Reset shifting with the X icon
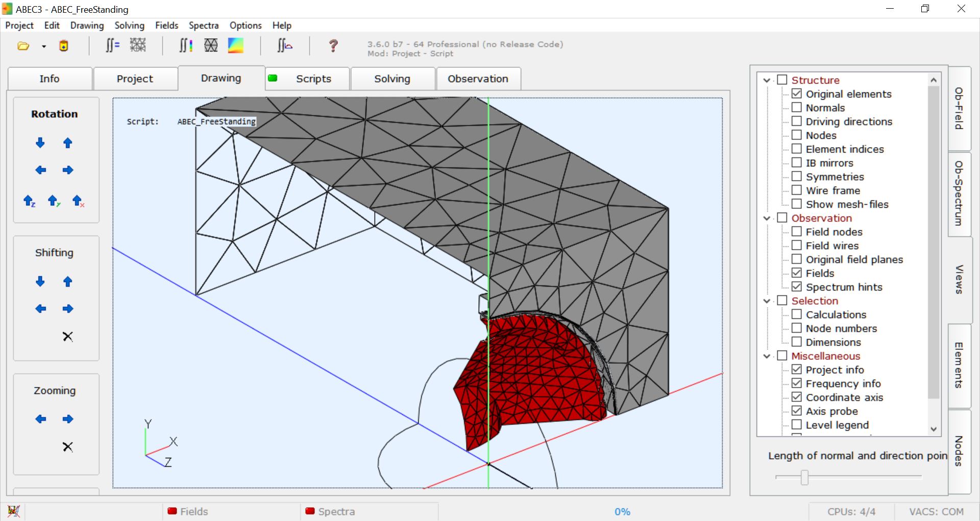 pyautogui.click(x=68, y=337)
